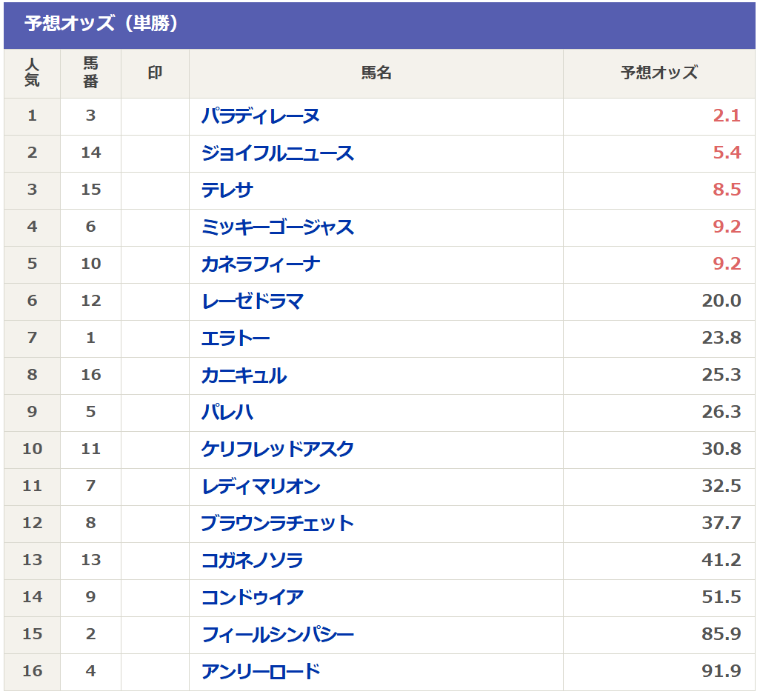Click カネラフィーナ horse name
The image size is (760, 700).
[x=260, y=264]
